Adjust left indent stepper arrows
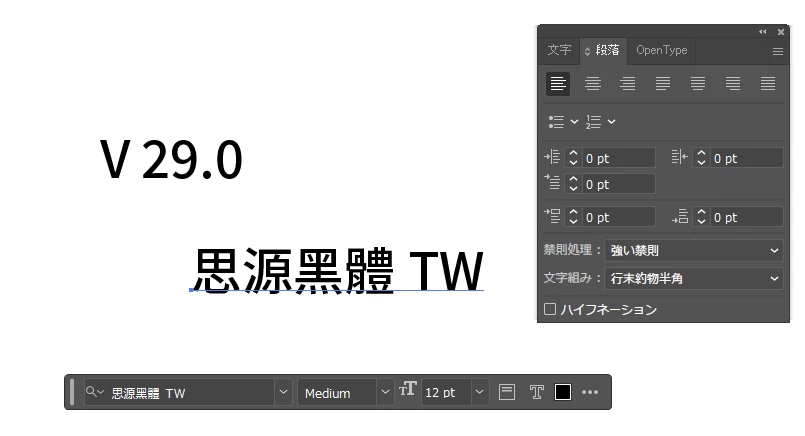Viewport: 805px width, 436px height. (x=573, y=158)
